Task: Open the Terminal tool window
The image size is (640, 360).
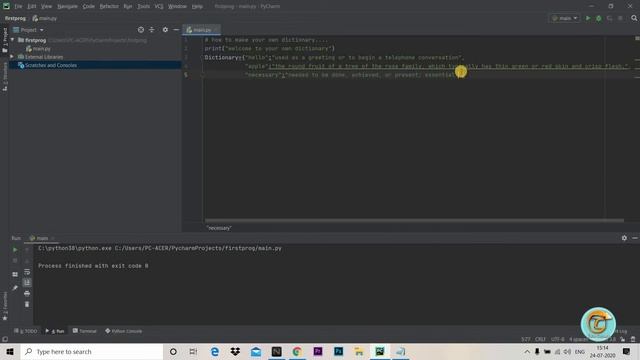Action: coord(85,331)
